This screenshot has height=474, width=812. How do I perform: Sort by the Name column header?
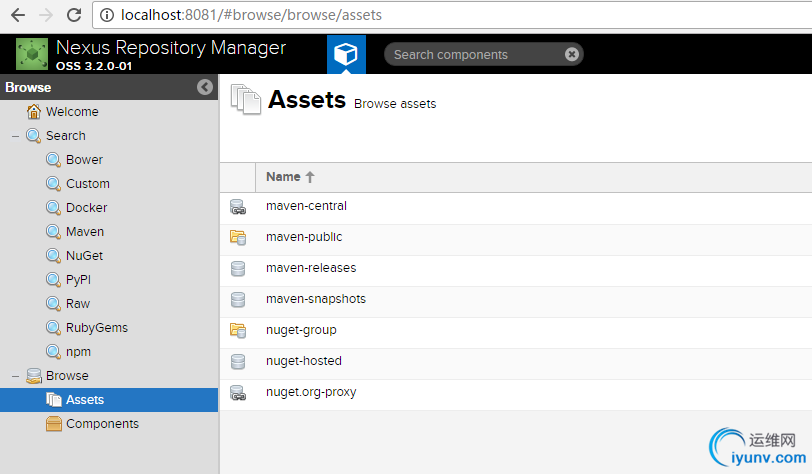(x=283, y=177)
